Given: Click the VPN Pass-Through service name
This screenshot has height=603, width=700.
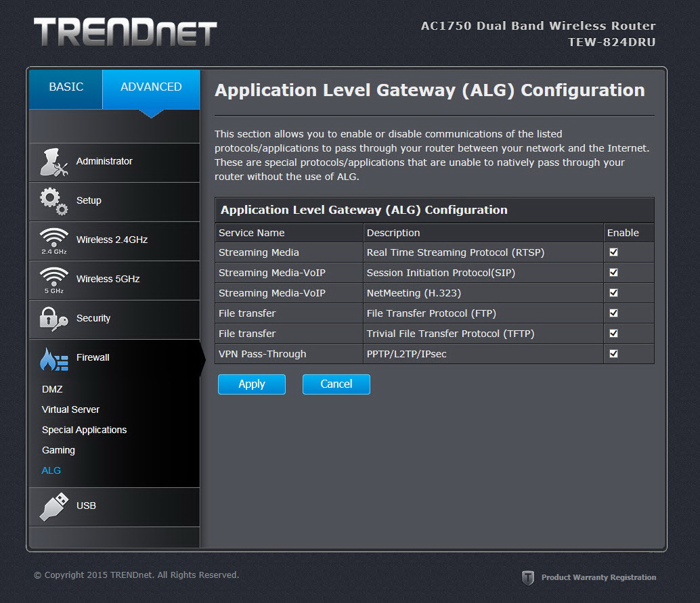Looking at the screenshot, I should (x=263, y=354).
